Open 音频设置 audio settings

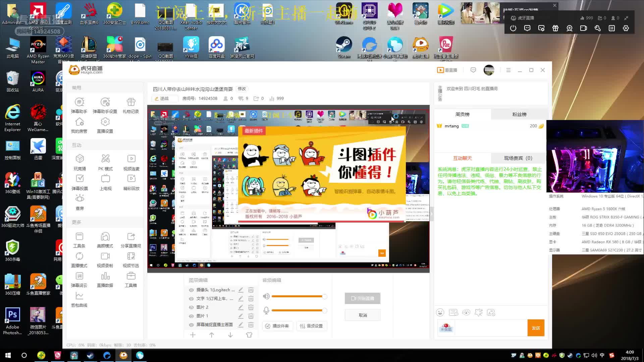click(312, 326)
